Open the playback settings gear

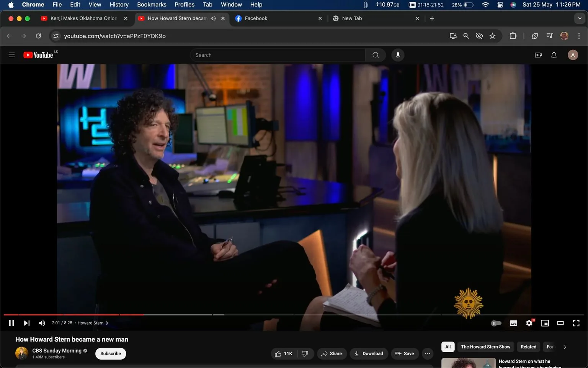tap(529, 323)
